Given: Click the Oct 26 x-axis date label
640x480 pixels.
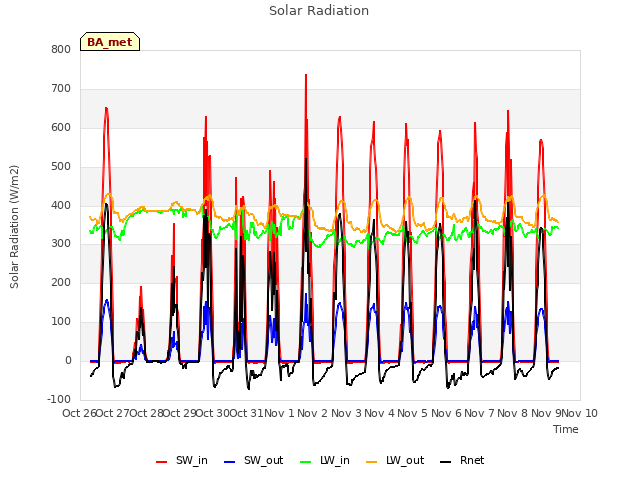Looking at the screenshot, I should (x=80, y=413).
